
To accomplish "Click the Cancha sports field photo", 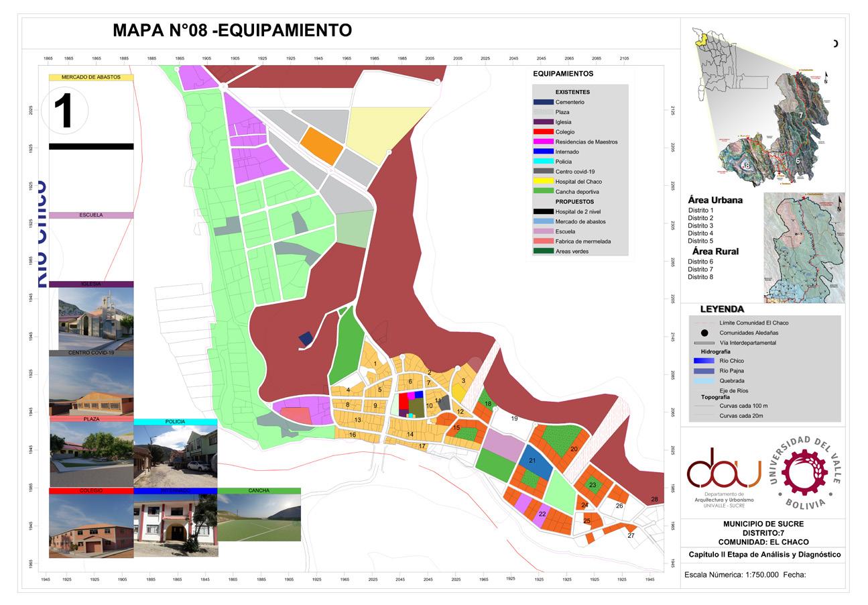I will (x=259, y=518).
